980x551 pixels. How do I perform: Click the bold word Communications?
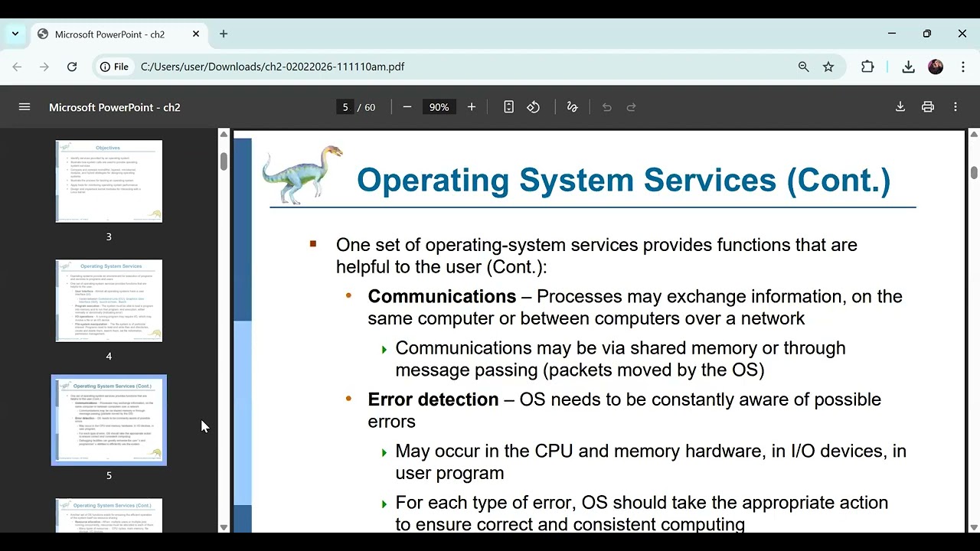[442, 296]
